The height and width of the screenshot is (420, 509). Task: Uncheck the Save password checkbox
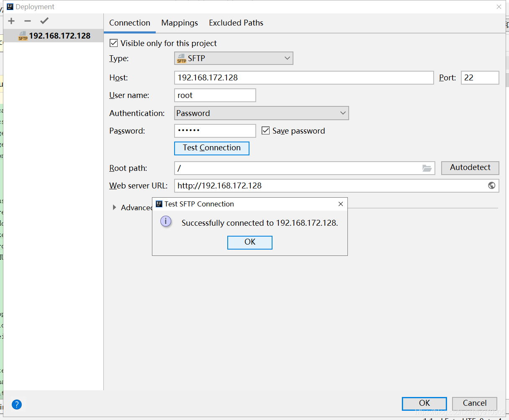pyautogui.click(x=265, y=131)
